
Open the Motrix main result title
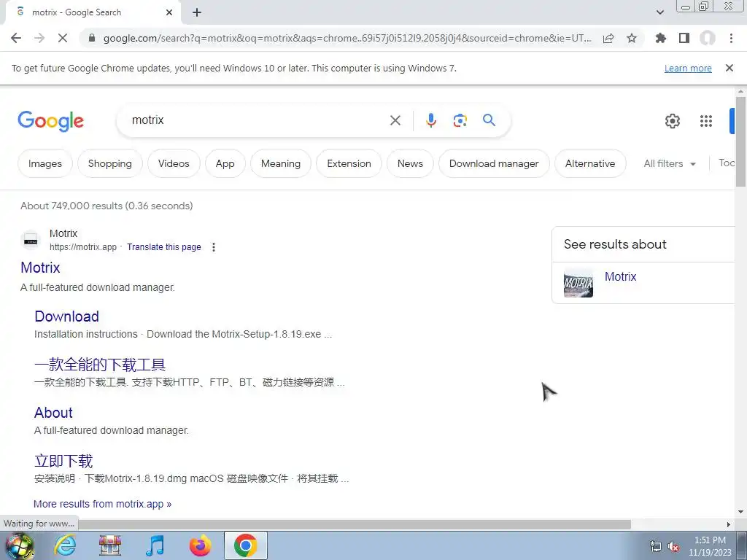(x=40, y=268)
